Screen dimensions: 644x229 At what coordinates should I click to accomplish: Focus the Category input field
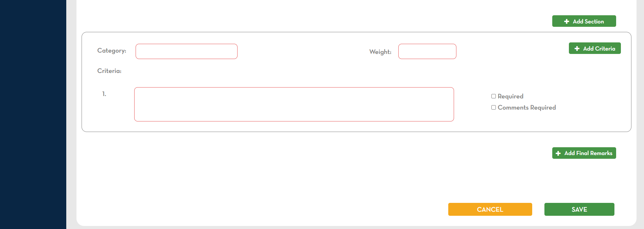(x=187, y=51)
